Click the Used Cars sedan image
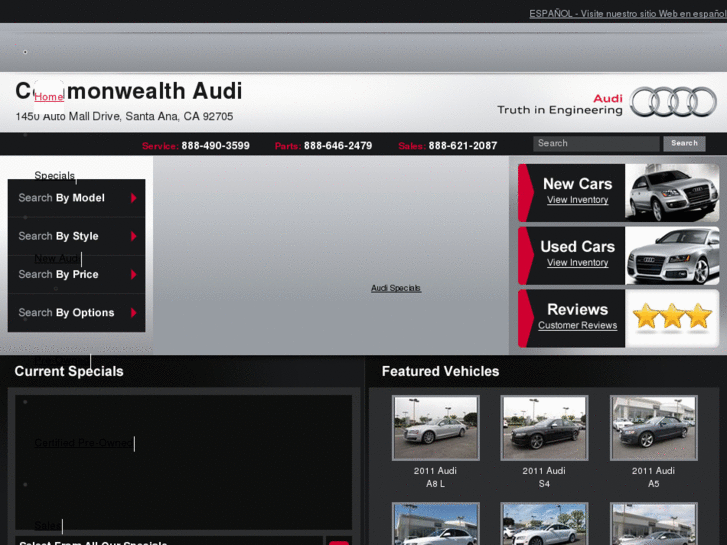727x545 pixels. click(x=672, y=256)
